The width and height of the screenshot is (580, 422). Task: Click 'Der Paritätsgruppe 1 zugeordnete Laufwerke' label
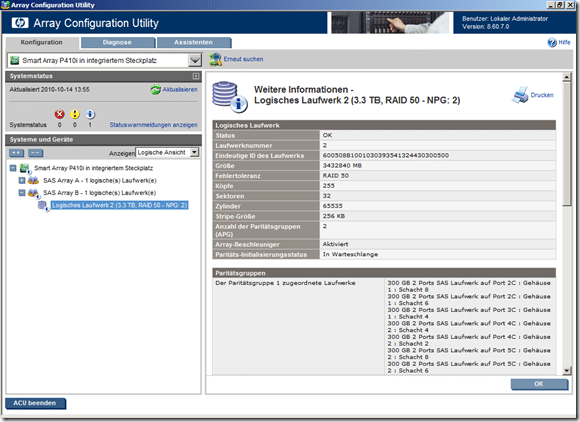(285, 283)
